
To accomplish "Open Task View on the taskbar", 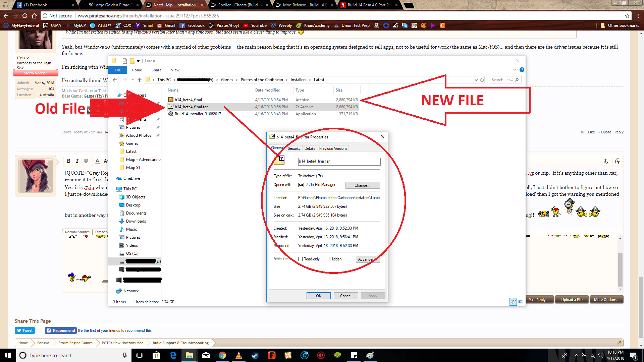I will point(140,355).
